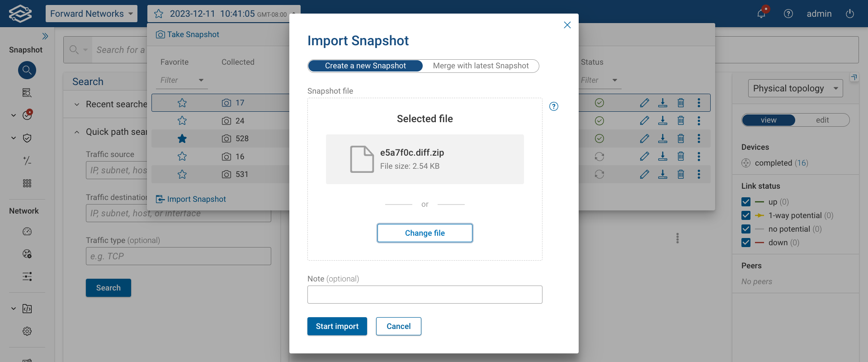868x362 pixels.
Task: Click Start import button
Action: click(x=337, y=326)
